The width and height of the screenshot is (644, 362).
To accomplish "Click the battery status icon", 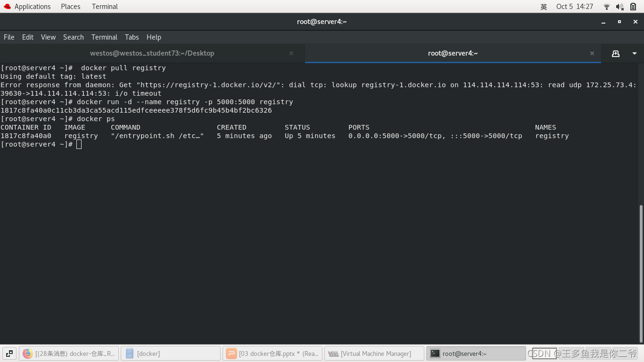I will 633,7.
